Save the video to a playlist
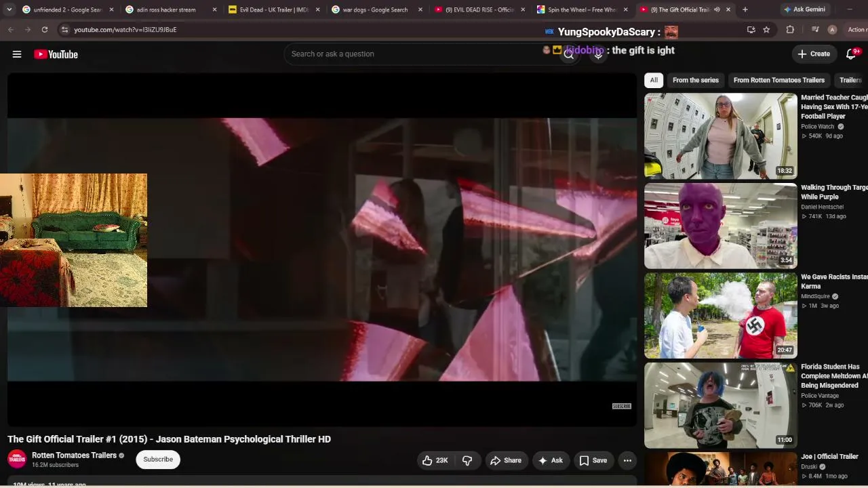Screen dimensions: 868x488 (593, 460)
